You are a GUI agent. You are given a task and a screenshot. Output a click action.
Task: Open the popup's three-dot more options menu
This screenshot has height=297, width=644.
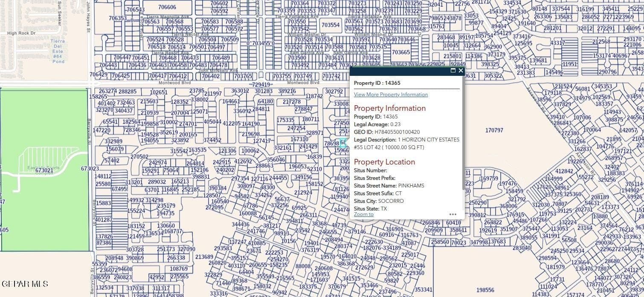click(453, 214)
